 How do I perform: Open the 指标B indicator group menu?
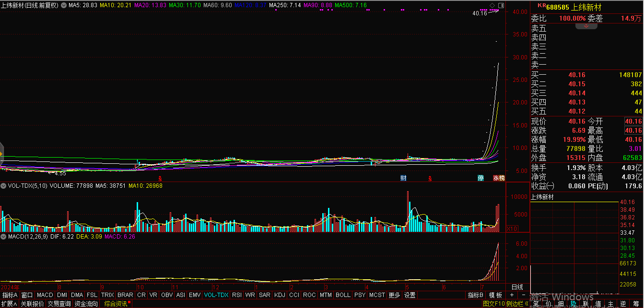[x=475, y=295]
